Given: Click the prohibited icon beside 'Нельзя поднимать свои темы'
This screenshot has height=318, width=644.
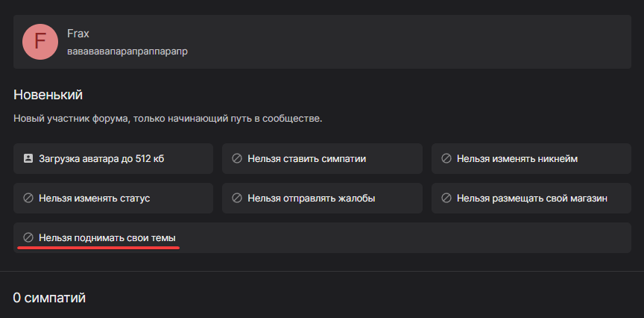Looking at the screenshot, I should 28,237.
